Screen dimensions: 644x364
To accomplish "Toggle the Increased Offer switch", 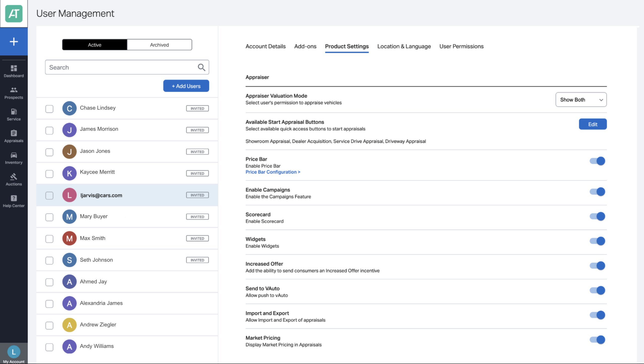I will pyautogui.click(x=597, y=266).
